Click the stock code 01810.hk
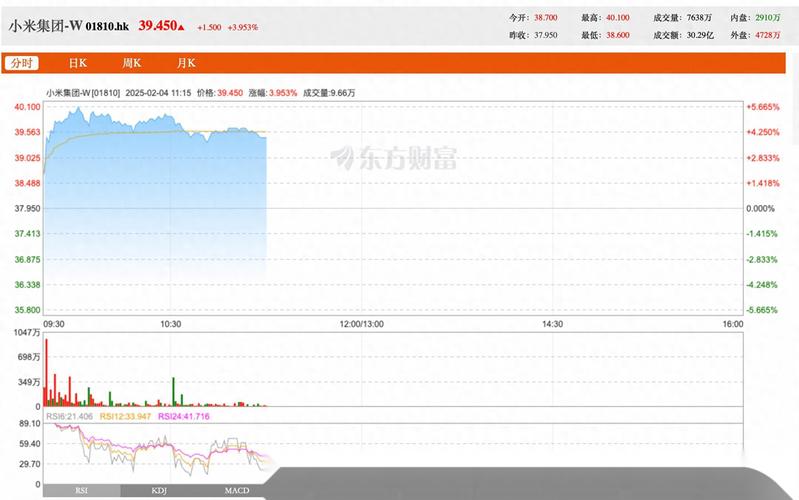This screenshot has width=799, height=500. [107, 27]
